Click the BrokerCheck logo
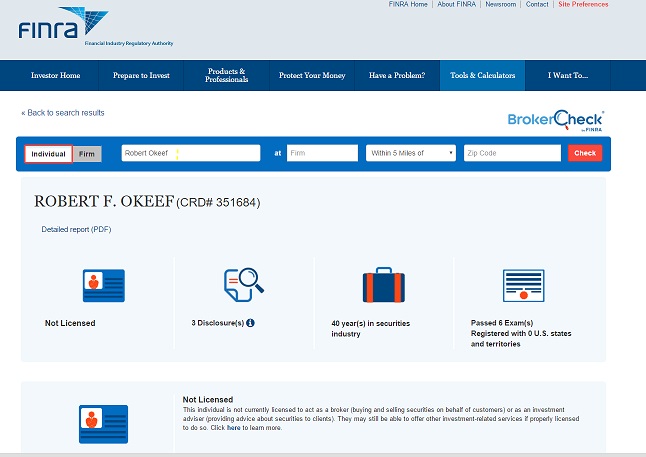Viewport: 646px width, 457px height. point(556,120)
